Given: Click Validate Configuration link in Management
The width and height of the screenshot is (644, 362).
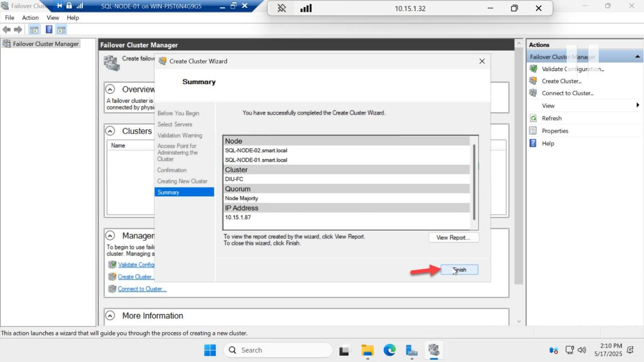Looking at the screenshot, I should pos(136,265).
